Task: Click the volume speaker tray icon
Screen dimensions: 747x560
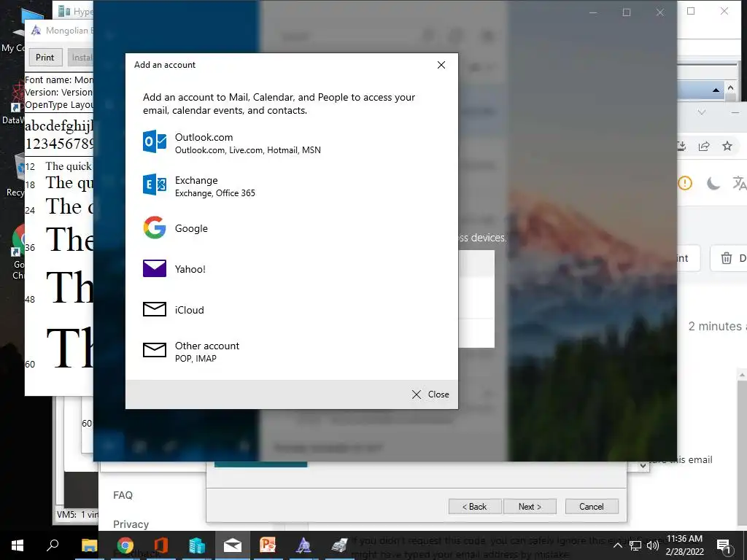Action: coord(653,545)
